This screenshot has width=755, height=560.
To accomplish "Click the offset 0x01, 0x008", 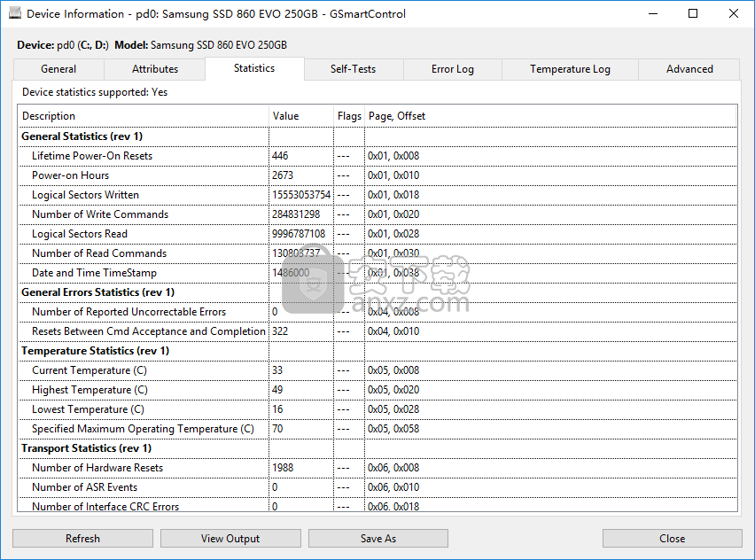I will (393, 156).
